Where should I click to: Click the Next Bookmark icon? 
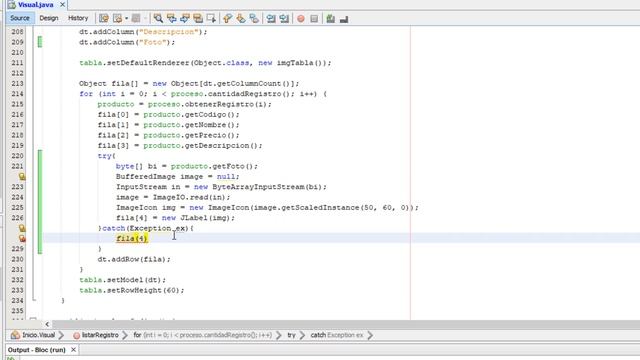[241, 18]
